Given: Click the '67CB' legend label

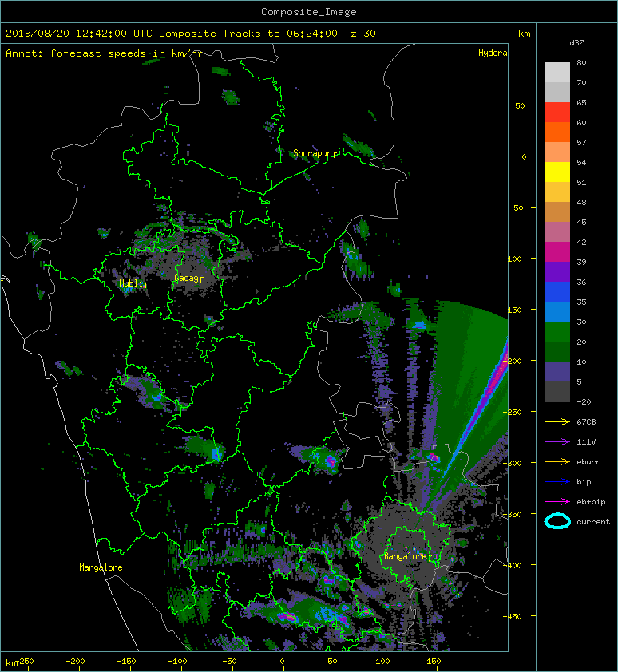Looking at the screenshot, I should 586,421.
